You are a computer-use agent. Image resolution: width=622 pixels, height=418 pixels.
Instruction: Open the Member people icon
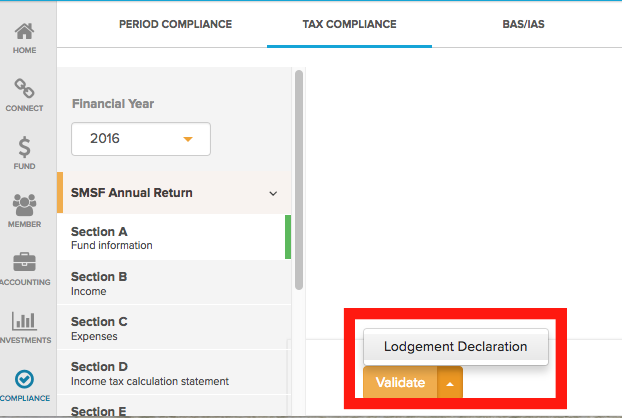(24, 205)
